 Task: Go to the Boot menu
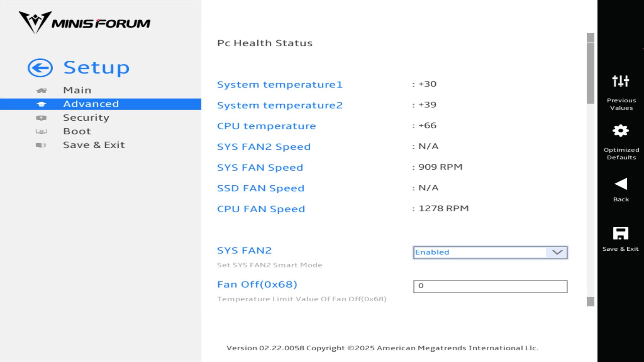[x=77, y=131]
